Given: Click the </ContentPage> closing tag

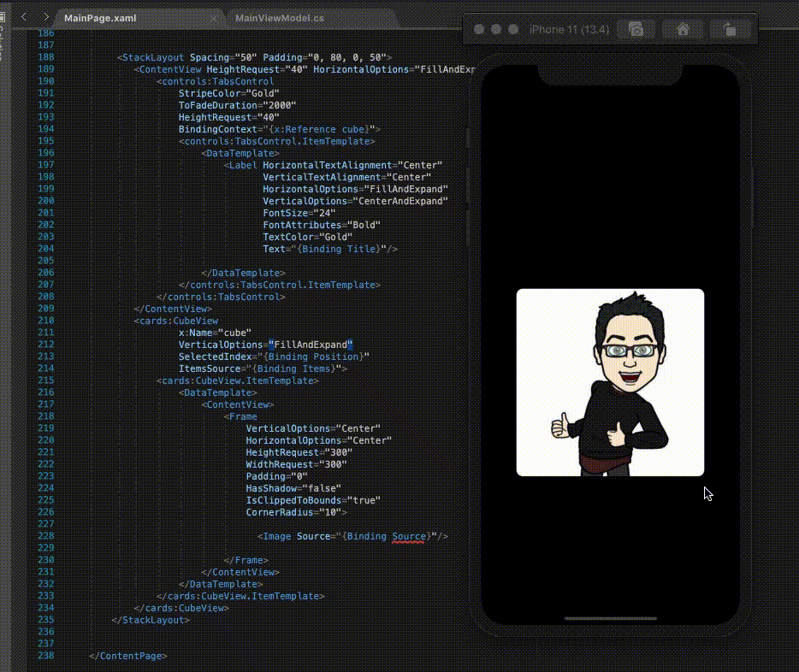Looking at the screenshot, I should [x=128, y=656].
